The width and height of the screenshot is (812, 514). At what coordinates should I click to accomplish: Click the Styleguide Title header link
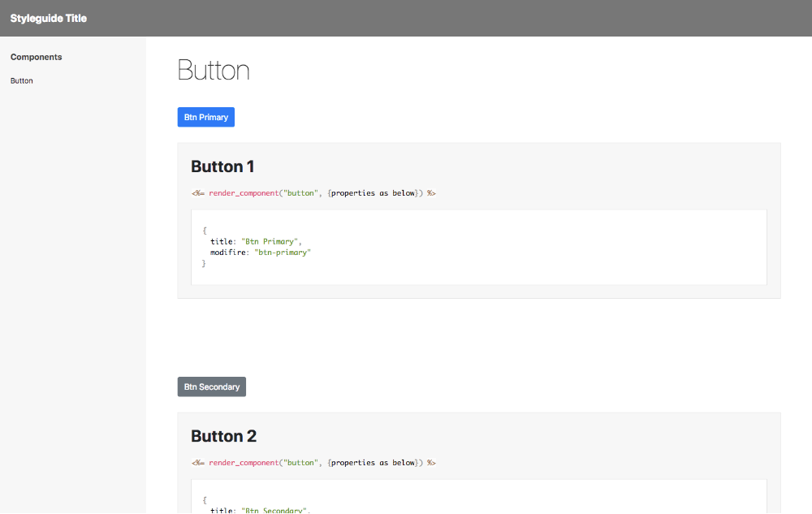tap(48, 18)
